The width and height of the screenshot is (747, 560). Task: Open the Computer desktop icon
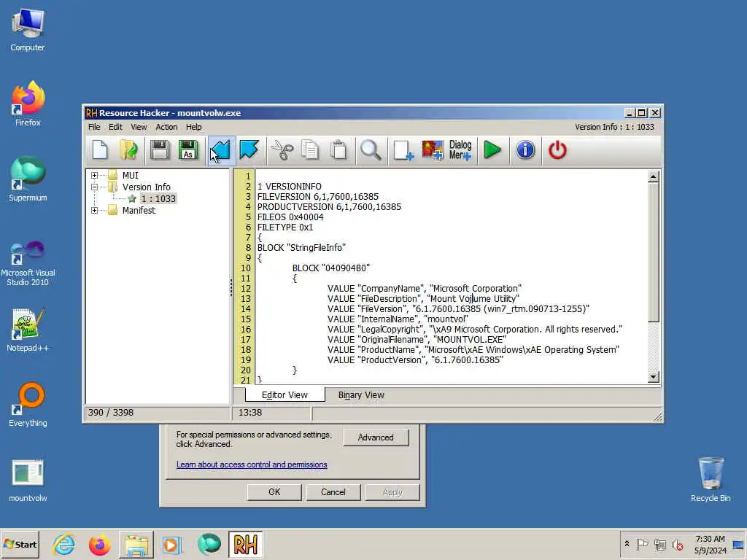28,29
